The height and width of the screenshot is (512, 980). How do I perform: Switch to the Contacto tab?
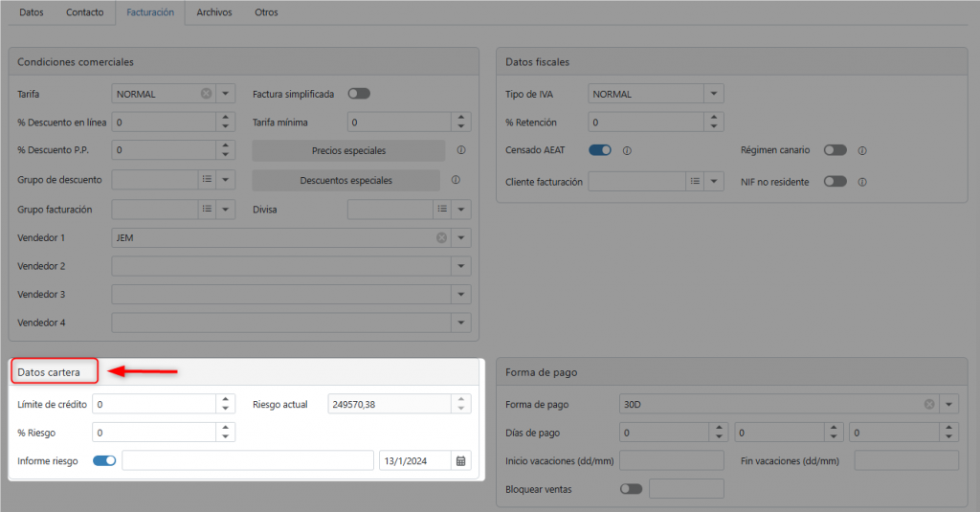(x=85, y=12)
